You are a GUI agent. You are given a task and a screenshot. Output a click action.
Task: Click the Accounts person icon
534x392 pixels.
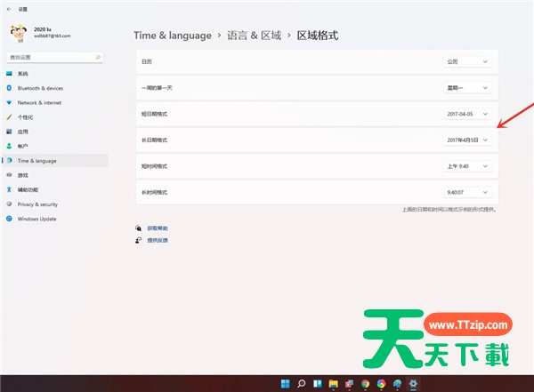9,146
